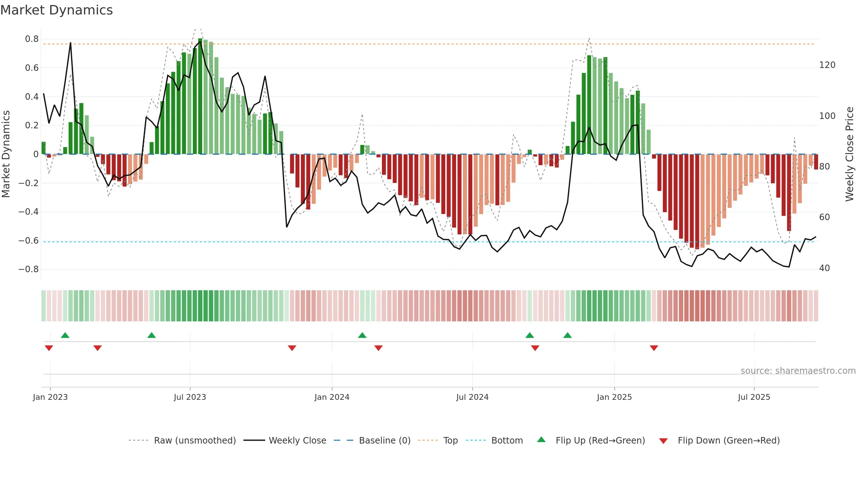Click the Jul 2023 x-axis label

coord(190,397)
